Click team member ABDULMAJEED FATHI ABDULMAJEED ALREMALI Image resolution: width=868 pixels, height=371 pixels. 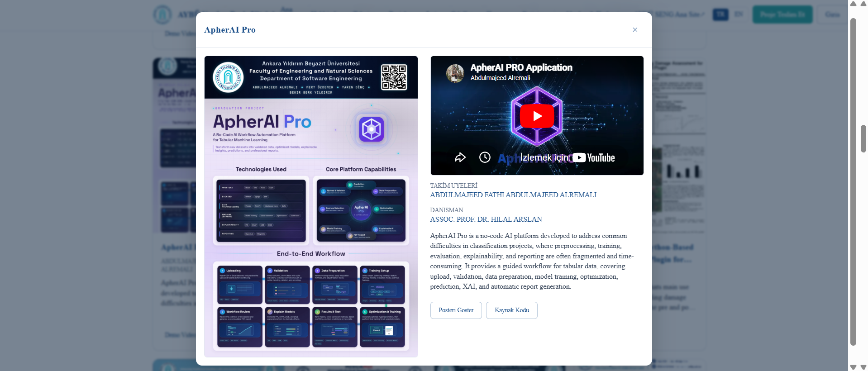point(513,195)
